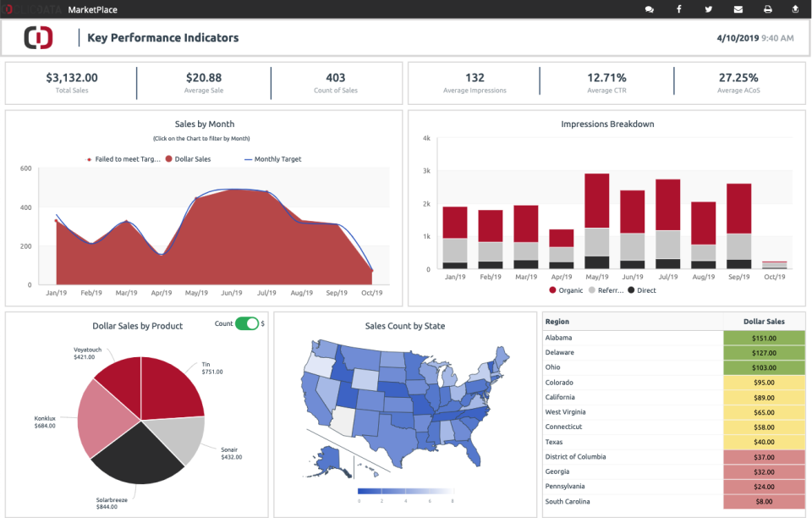Toggle Failed to meet Target legend

[x=123, y=159]
